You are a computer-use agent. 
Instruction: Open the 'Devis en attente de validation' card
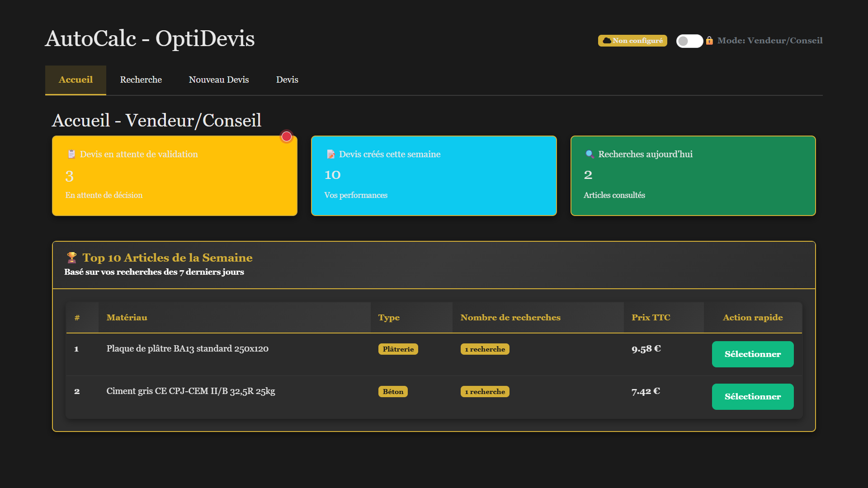175,176
